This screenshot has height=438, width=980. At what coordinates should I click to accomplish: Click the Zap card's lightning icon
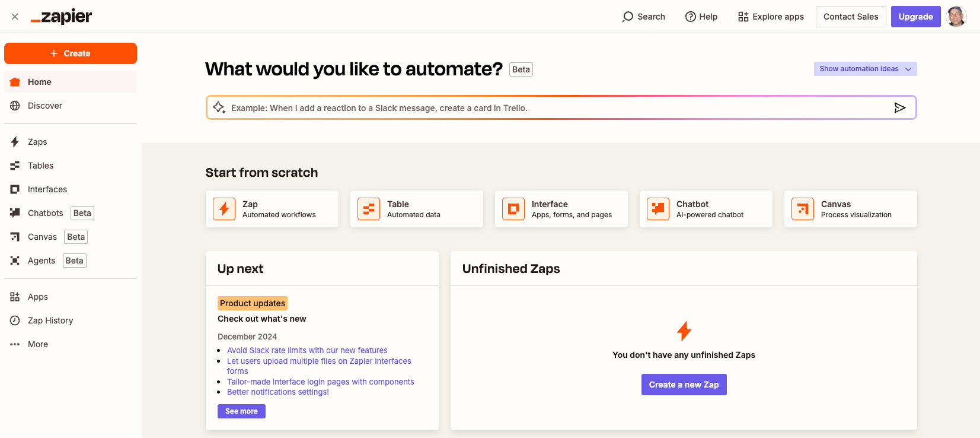tap(224, 209)
